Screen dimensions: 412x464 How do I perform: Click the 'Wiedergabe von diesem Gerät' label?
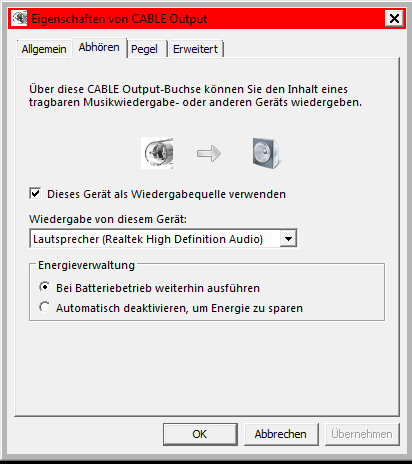[x=108, y=219]
